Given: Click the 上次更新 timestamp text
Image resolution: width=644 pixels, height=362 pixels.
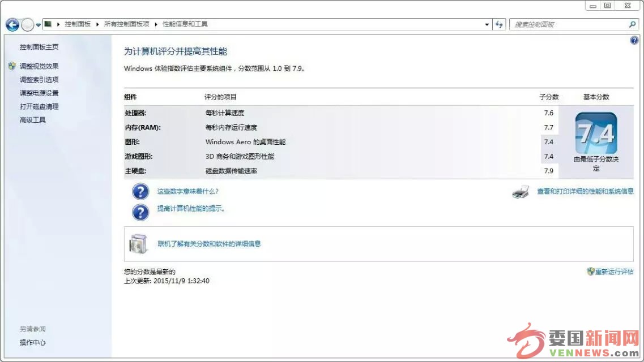Looking at the screenshot, I should (167, 281).
